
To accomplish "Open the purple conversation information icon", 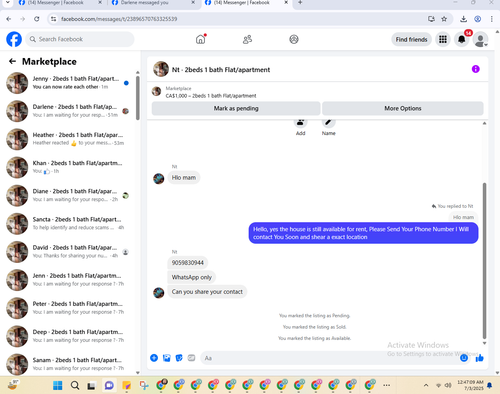I will (475, 69).
